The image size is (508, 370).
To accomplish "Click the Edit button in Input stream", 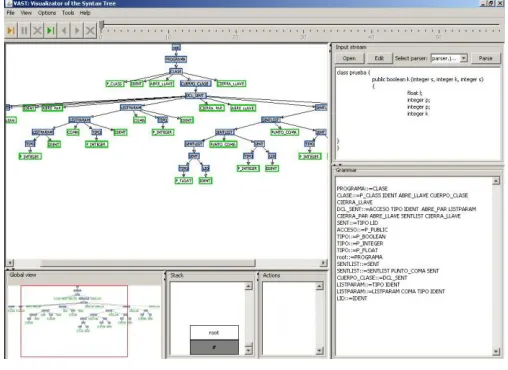I will point(379,58).
